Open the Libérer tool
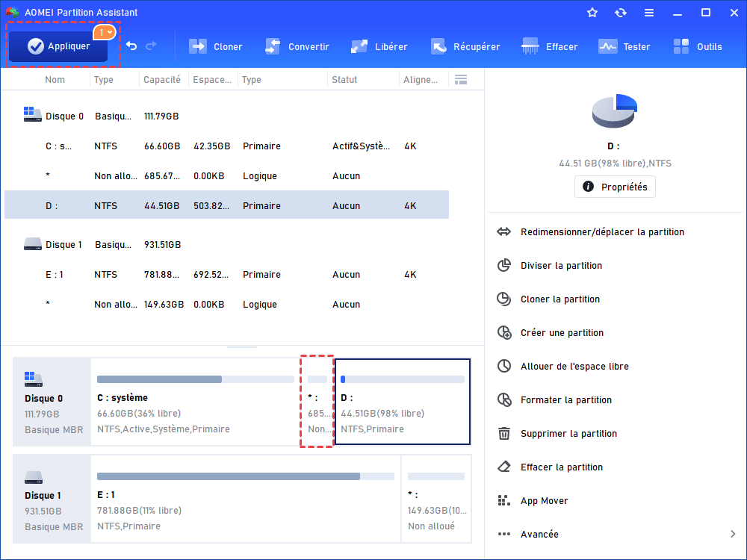747x560 pixels. (379, 46)
